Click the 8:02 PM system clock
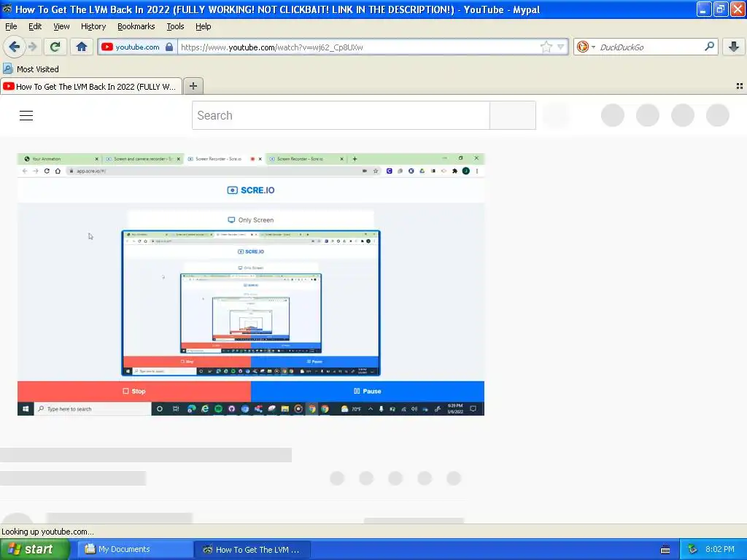This screenshot has height=560, width=747. 720,549
